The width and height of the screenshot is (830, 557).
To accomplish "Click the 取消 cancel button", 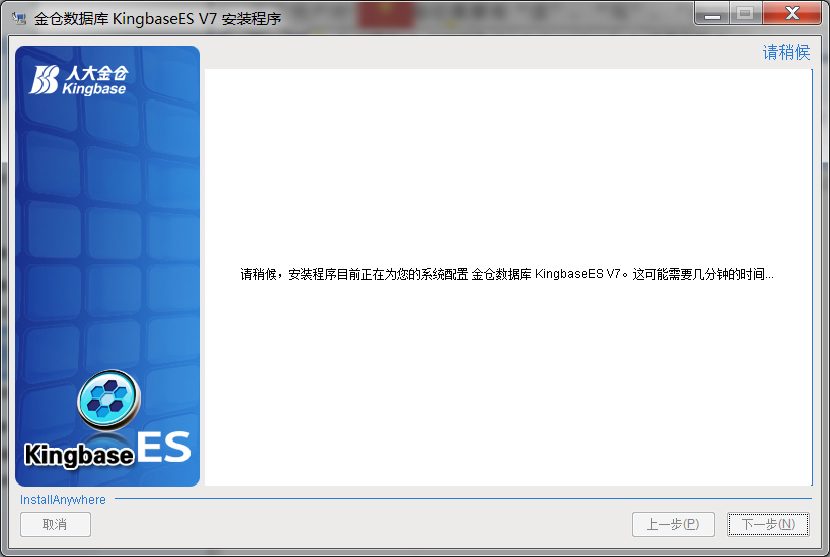I will pyautogui.click(x=55, y=524).
